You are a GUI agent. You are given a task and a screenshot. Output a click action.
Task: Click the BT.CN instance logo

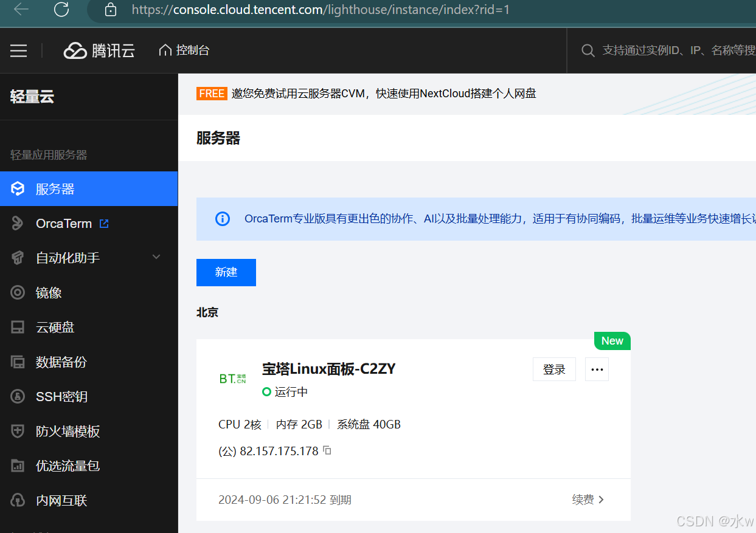tap(233, 379)
